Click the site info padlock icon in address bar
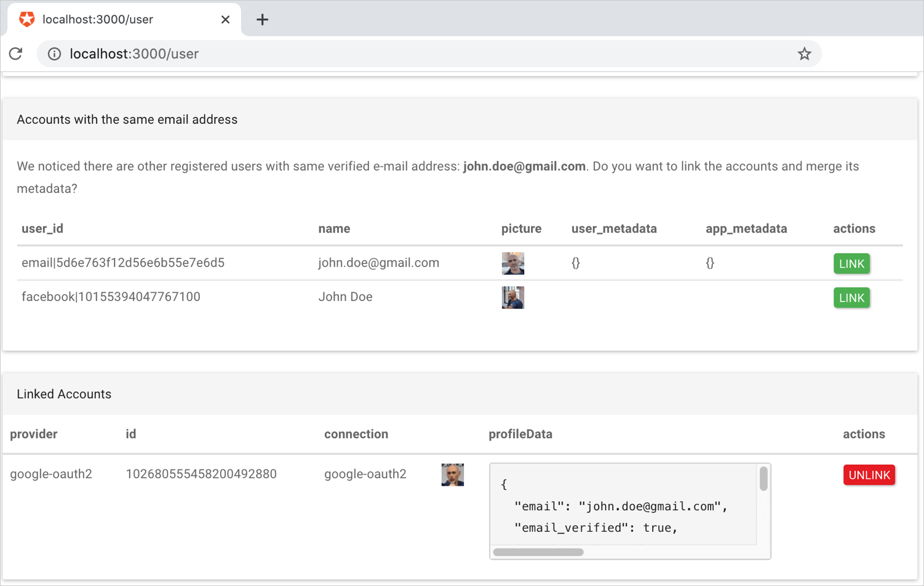 coord(55,54)
